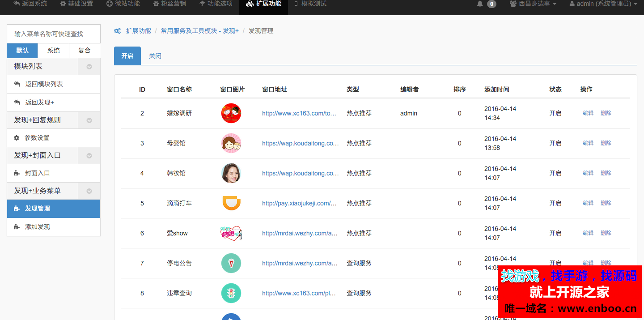Viewport: 644px width, 320px height.
Task: Click 发现管理 puzzle icon
Action: pyautogui.click(x=17, y=209)
